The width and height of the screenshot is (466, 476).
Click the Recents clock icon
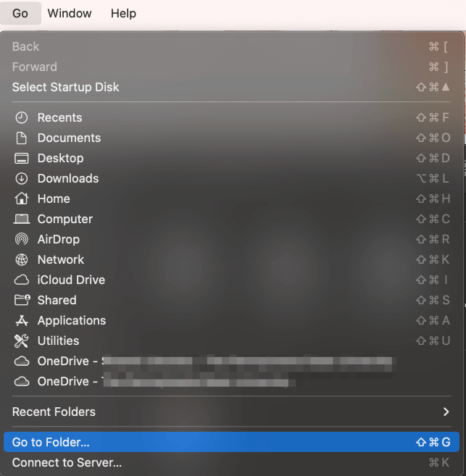coord(22,117)
